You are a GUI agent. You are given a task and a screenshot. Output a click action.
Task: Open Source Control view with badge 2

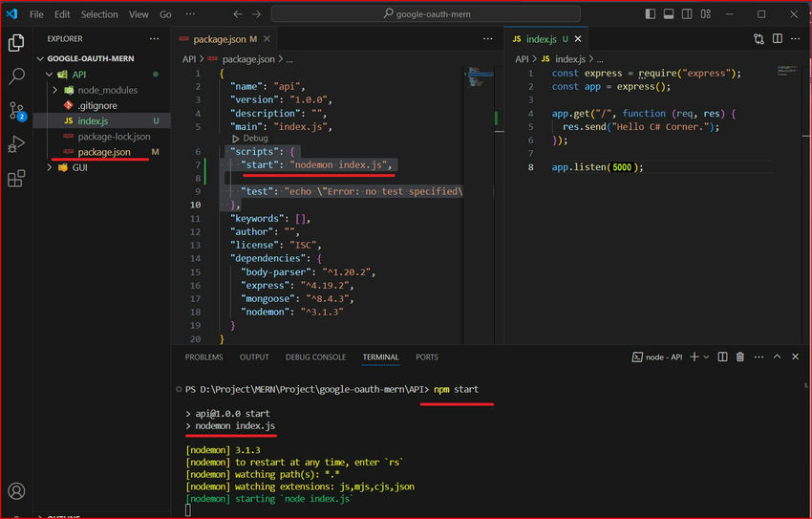pyautogui.click(x=16, y=110)
